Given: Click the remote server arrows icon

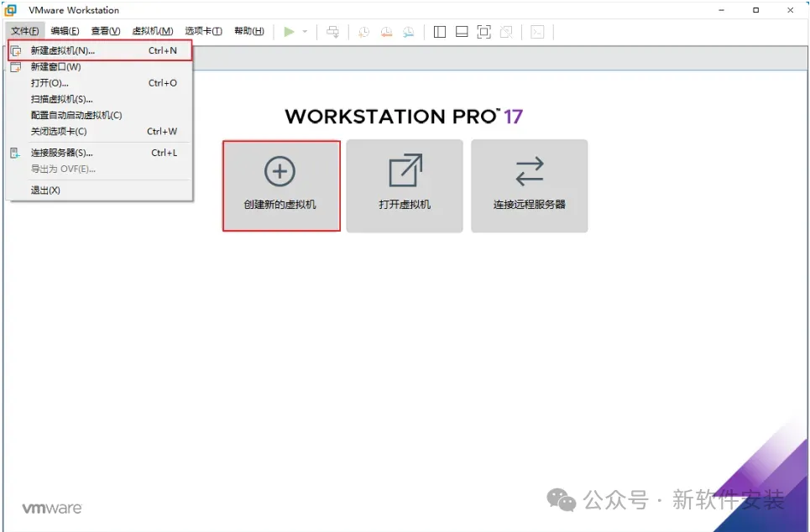Looking at the screenshot, I should pos(530,171).
